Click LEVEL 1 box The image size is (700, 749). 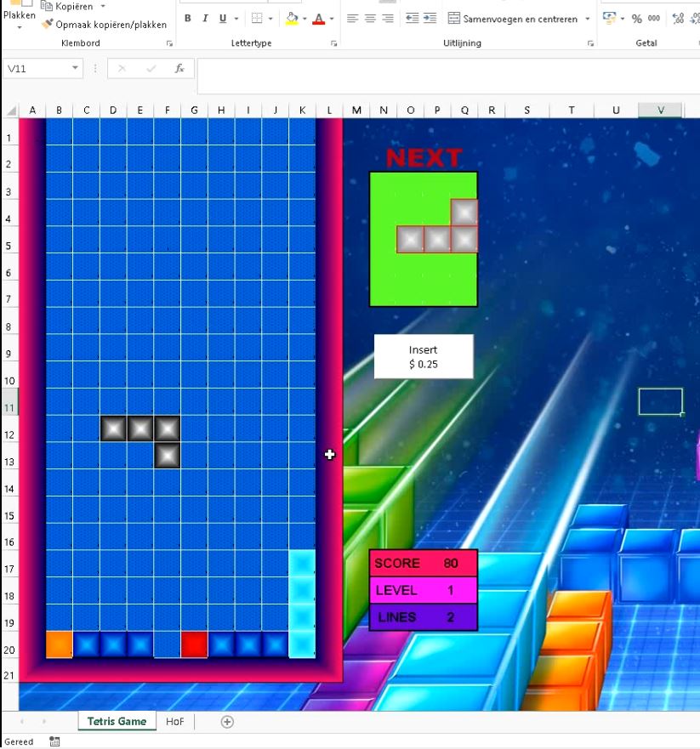[424, 590]
